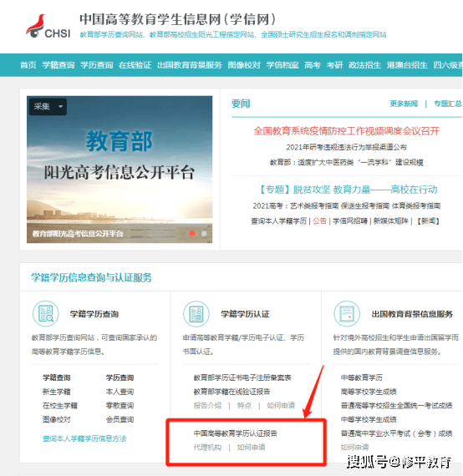Click 代理机构 under the certification report
463x476 pixels.
207,447
